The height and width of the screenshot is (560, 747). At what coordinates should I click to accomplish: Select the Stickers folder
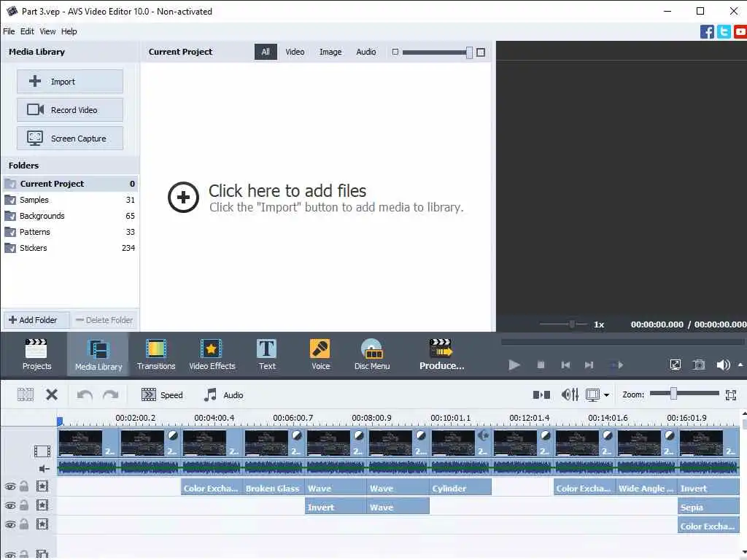pyautogui.click(x=70, y=248)
